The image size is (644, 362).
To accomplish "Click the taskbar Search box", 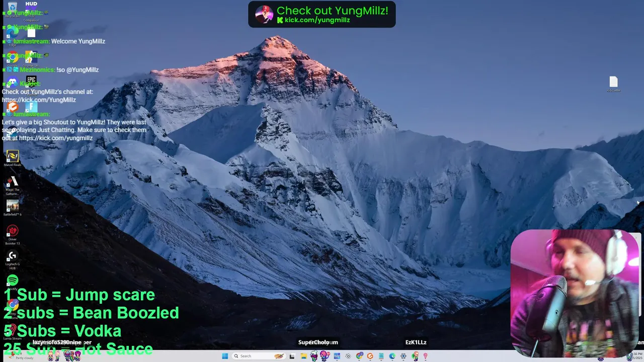I will click(x=259, y=356).
